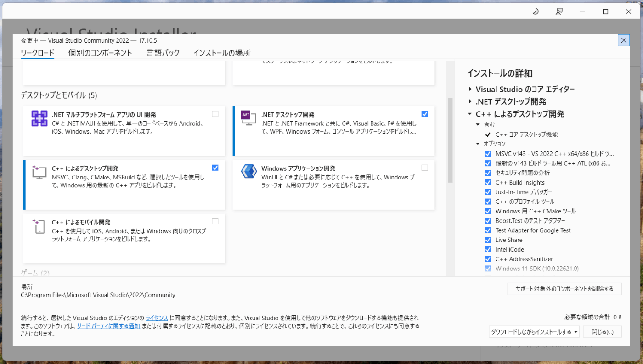This screenshot has width=643, height=364.
Task: Click サポート対象外のコンポーネントを削除する button
Action: point(564,289)
